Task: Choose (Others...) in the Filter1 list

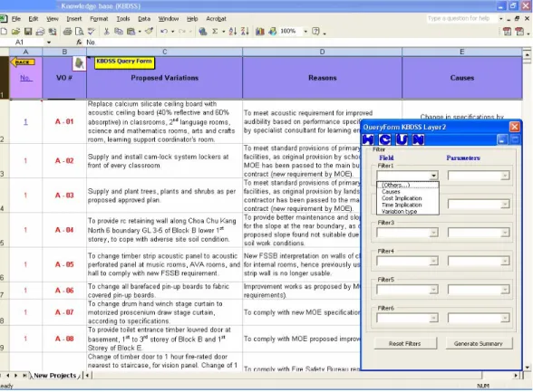Action: 408,186
